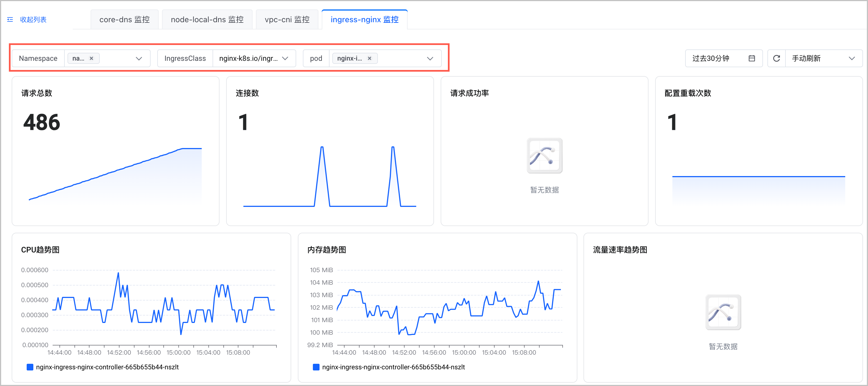868x386 pixels.
Task: Toggle CPU chart legend blue square
Action: pos(30,367)
